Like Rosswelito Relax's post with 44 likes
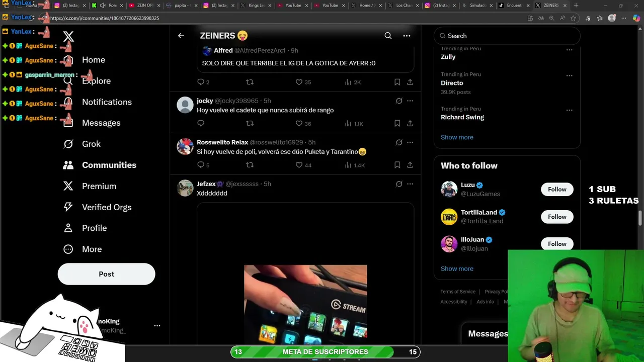This screenshot has height=362, width=644. pyautogui.click(x=299, y=165)
